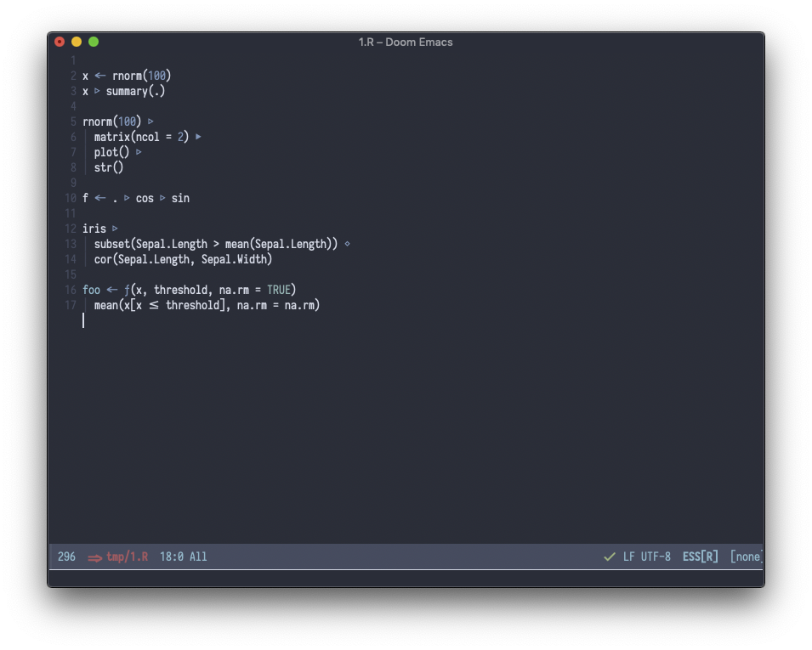Click the red arrow icon before tmp/1.R
This screenshot has height=650, width=812.
94,557
